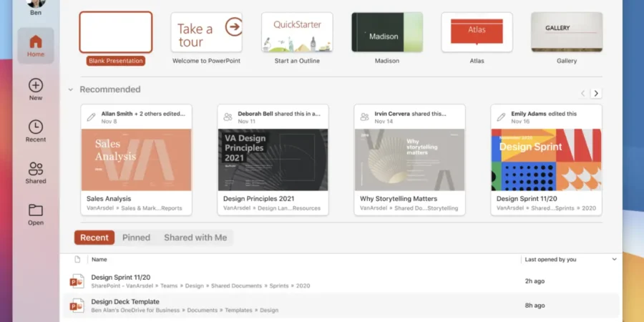This screenshot has height=322, width=644.
Task: Collapse the Recommended section chevron
Action: coord(71,89)
